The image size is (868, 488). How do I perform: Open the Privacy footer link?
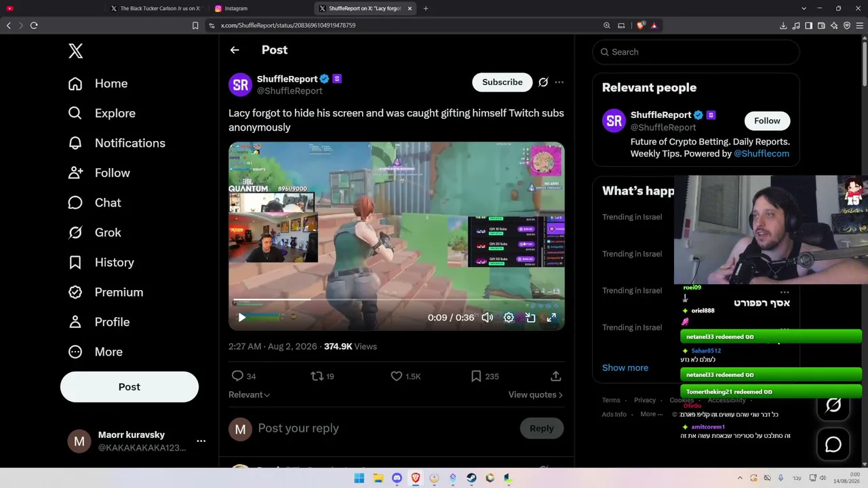click(x=645, y=400)
